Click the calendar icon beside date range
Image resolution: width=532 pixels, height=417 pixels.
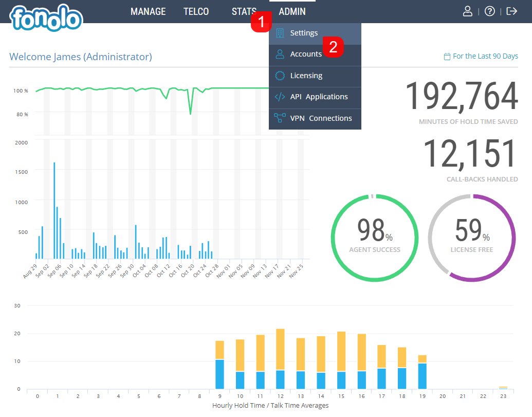[x=447, y=57]
